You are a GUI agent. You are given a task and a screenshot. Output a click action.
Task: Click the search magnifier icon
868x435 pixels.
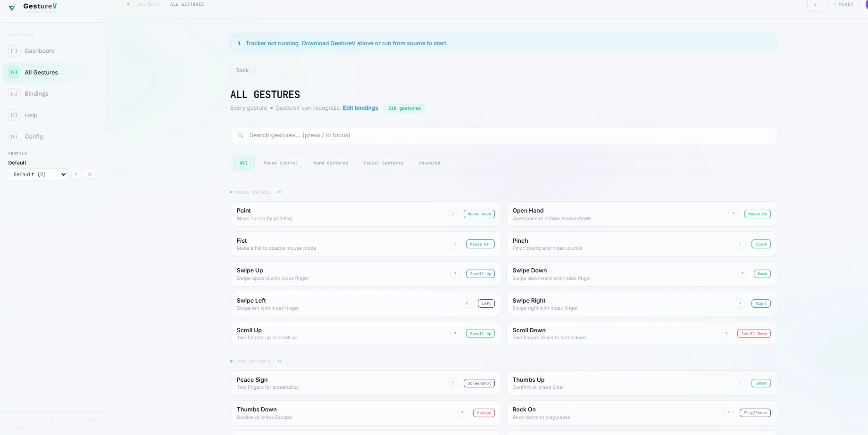tap(241, 135)
